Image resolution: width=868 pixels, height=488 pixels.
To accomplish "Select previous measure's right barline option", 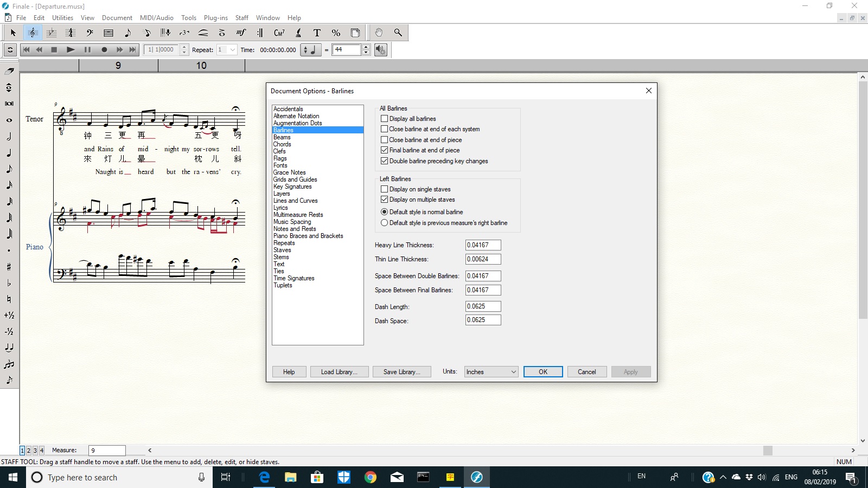I will [385, 223].
